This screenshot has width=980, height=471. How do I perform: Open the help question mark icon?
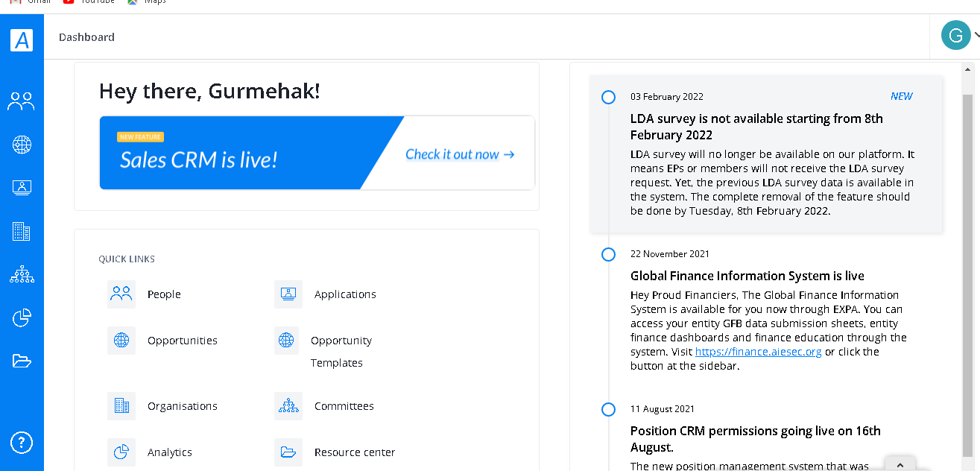22,443
